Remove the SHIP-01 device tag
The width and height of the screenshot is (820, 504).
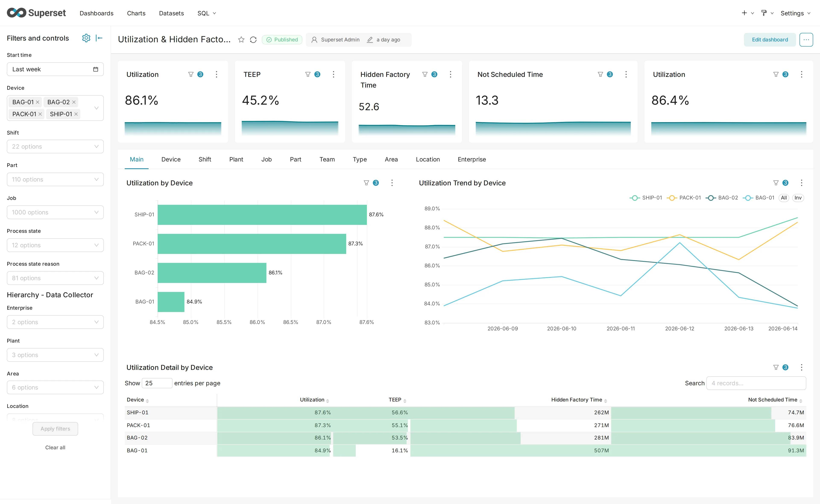point(76,114)
